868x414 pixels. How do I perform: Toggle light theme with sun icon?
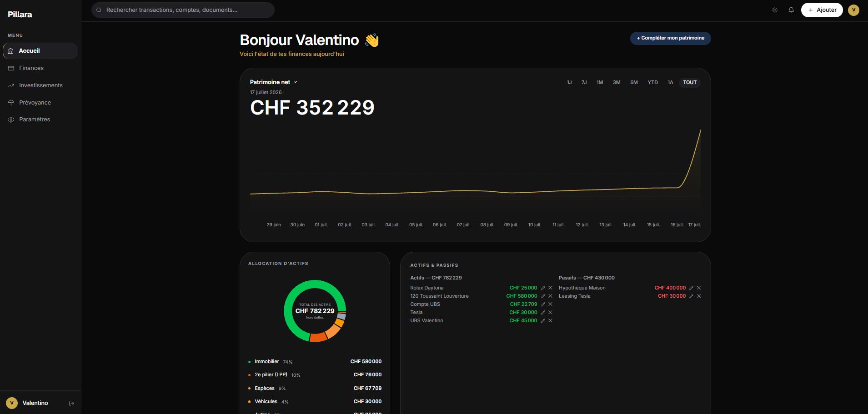coord(775,10)
